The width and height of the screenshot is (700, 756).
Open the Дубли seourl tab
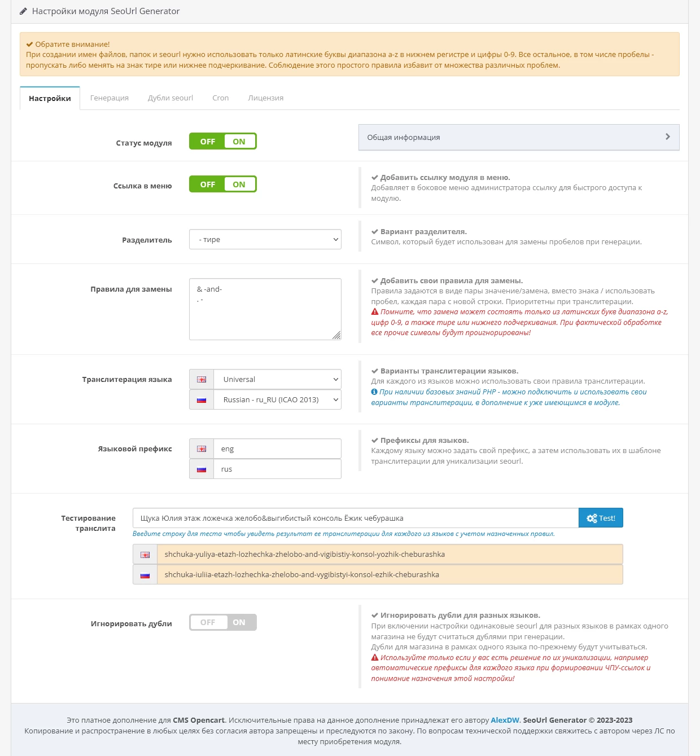[x=170, y=98]
